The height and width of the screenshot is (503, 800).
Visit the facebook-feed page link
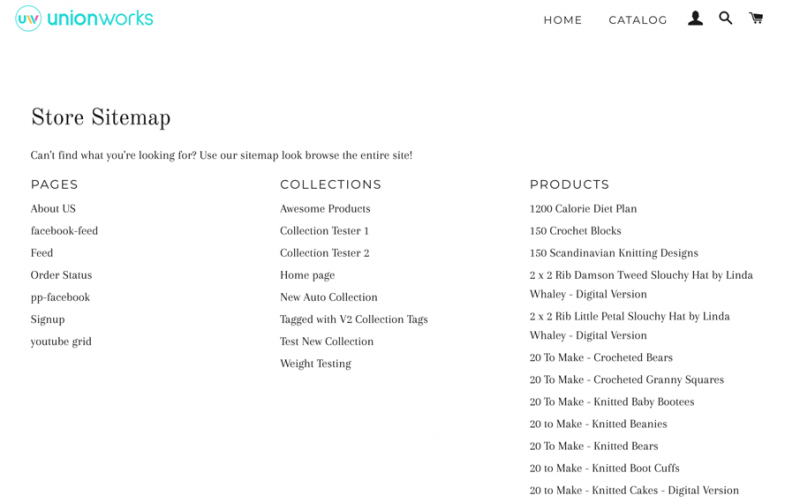pyautogui.click(x=64, y=231)
